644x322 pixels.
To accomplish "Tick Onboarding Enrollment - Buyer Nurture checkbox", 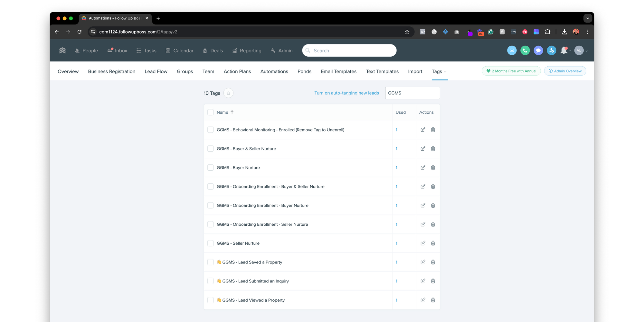I will [x=211, y=205].
